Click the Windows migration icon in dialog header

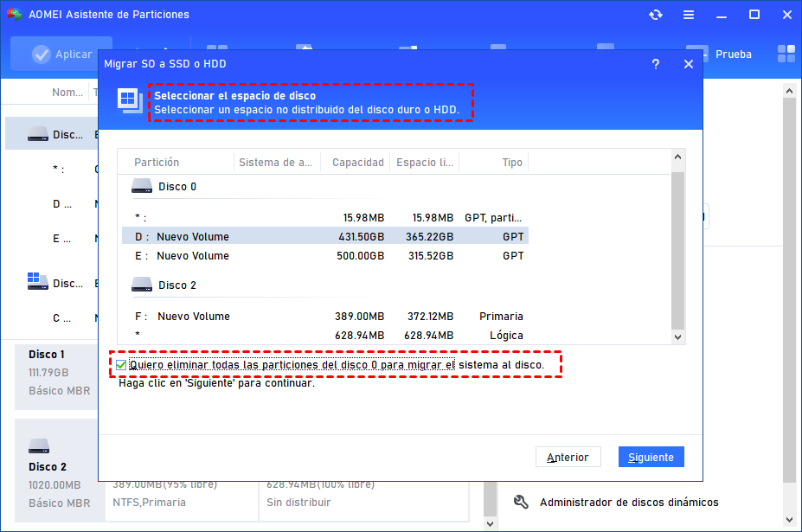click(x=130, y=100)
